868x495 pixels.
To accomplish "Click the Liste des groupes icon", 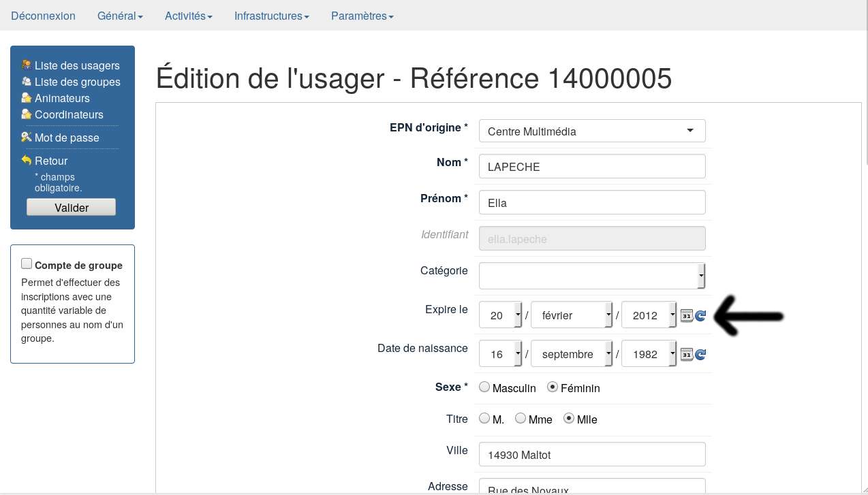I will tap(27, 82).
